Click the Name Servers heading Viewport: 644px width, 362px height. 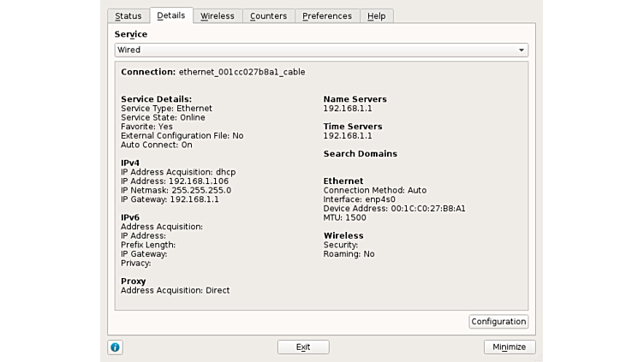pos(355,99)
